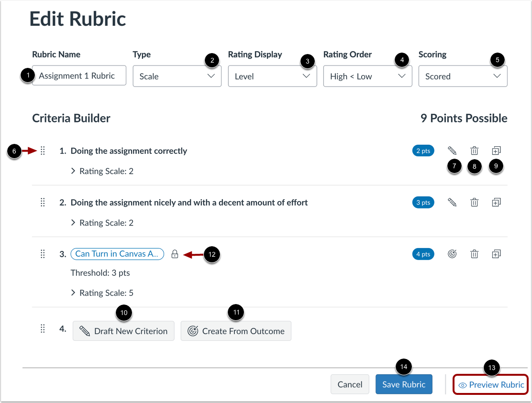Click the Save Rubric button

coord(404,384)
